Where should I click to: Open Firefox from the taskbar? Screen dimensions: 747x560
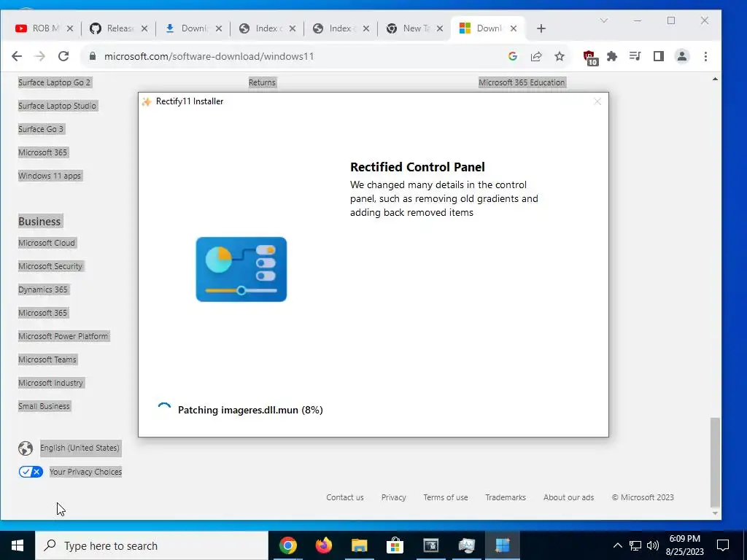(x=323, y=545)
